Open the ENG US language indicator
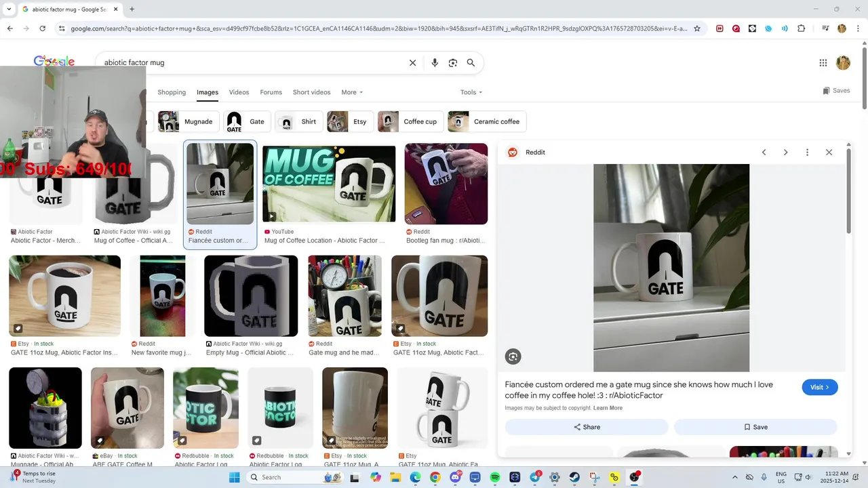This screenshot has height=488, width=868. pos(781,477)
